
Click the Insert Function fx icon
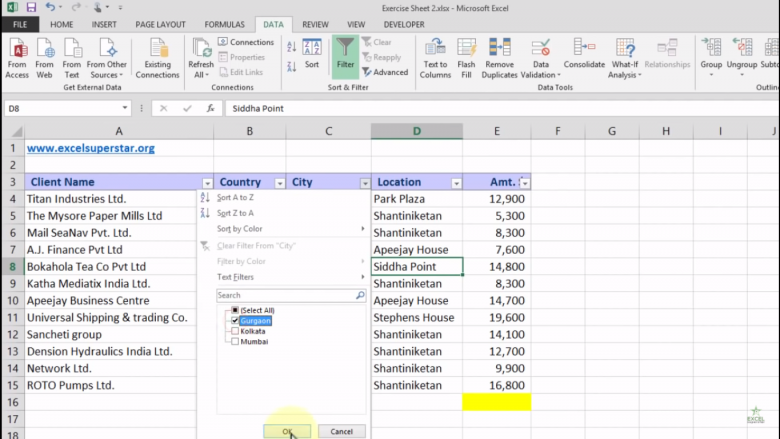point(210,108)
